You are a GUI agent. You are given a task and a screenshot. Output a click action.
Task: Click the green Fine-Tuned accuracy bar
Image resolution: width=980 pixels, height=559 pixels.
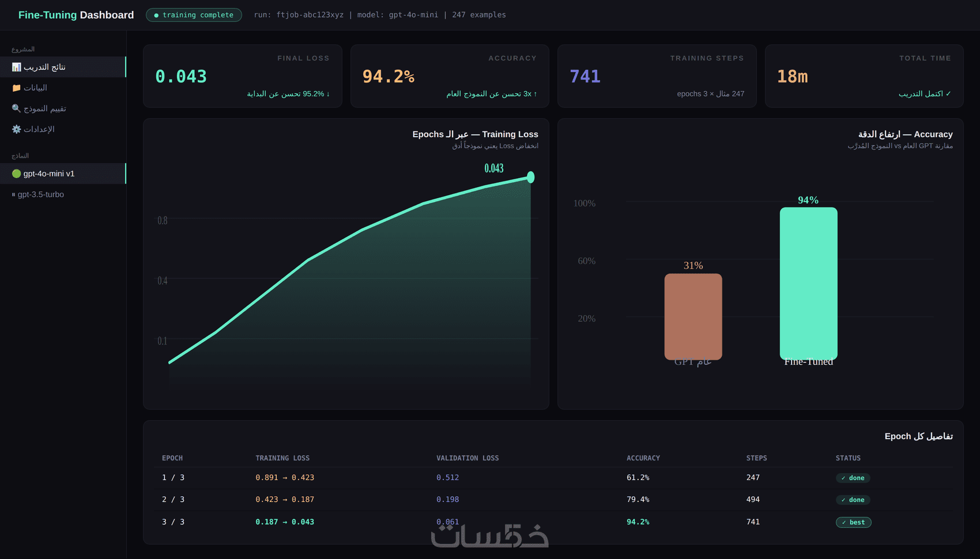(808, 284)
